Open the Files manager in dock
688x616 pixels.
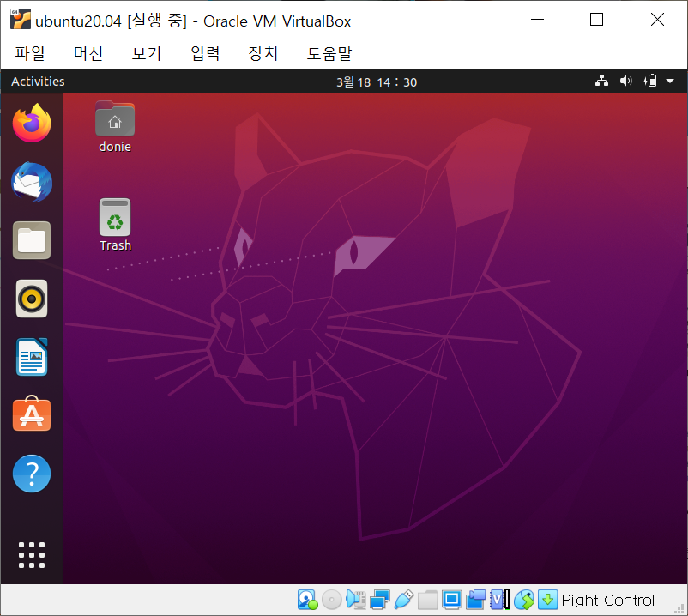coord(32,240)
